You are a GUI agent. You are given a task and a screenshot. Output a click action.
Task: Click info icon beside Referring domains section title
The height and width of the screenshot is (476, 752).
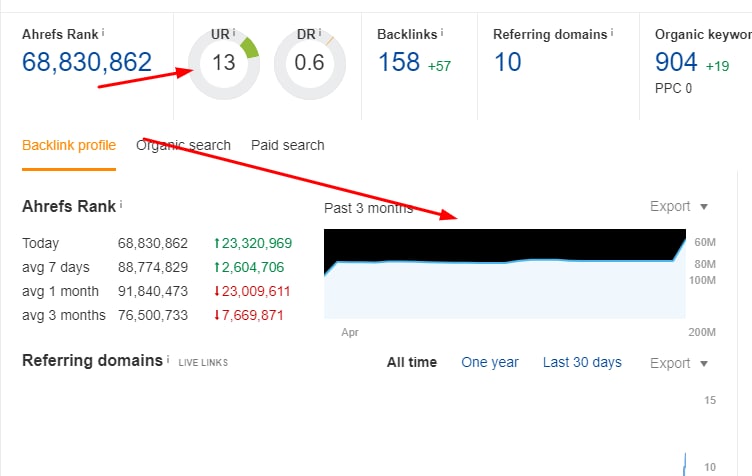(x=168, y=359)
